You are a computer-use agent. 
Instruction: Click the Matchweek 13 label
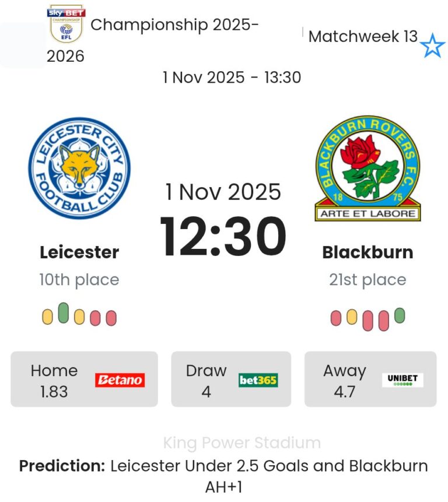point(363,37)
